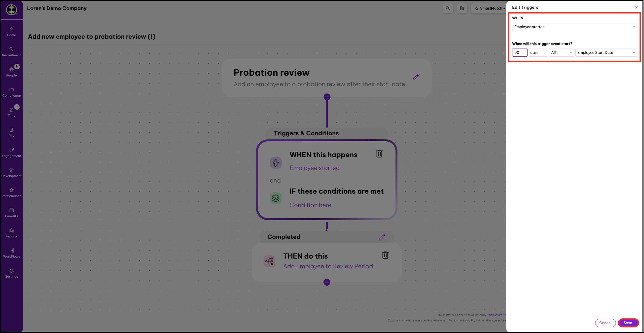644x333 pixels.
Task: Click the Add Employee to Review Period link
Action: 328,266
